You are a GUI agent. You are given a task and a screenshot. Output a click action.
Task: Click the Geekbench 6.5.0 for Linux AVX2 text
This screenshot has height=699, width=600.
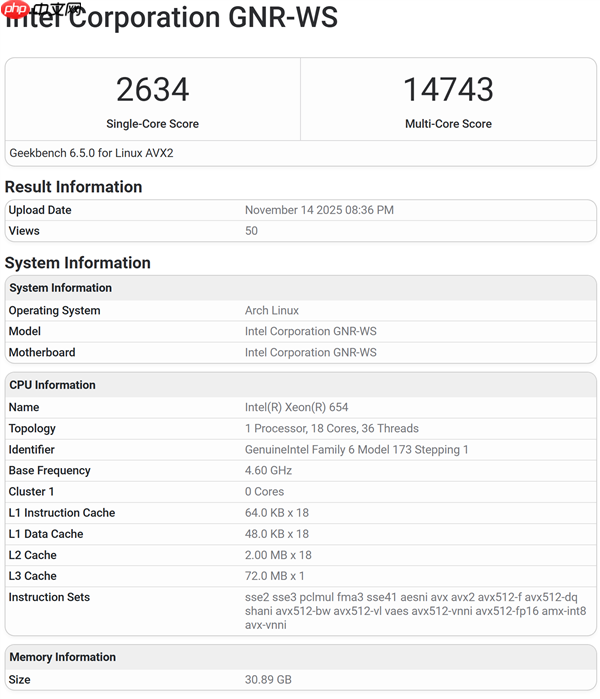coord(91,153)
